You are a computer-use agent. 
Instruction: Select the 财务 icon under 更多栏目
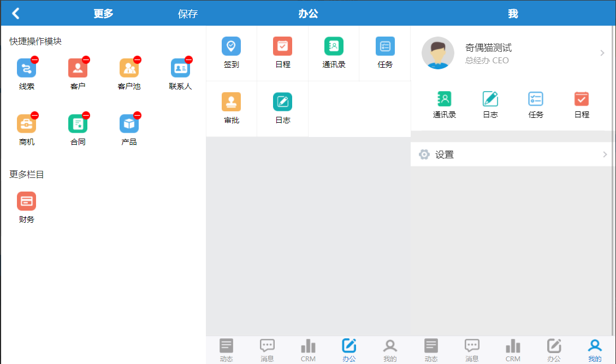pos(26,201)
